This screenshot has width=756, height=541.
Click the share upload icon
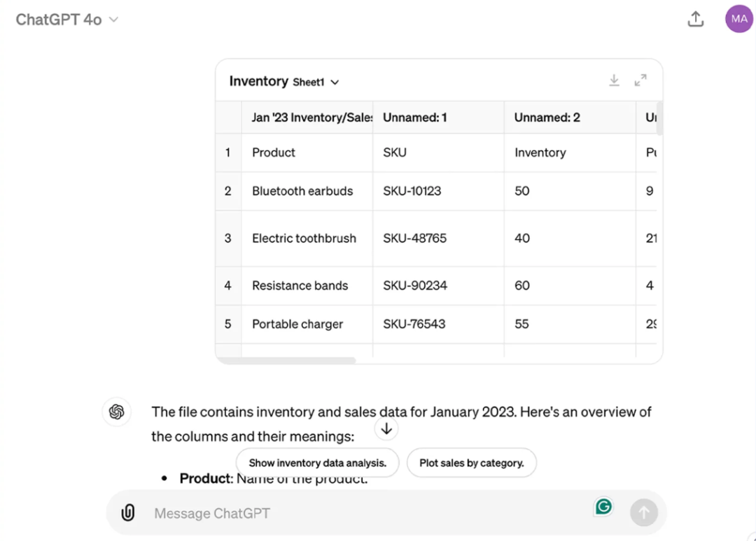point(695,19)
